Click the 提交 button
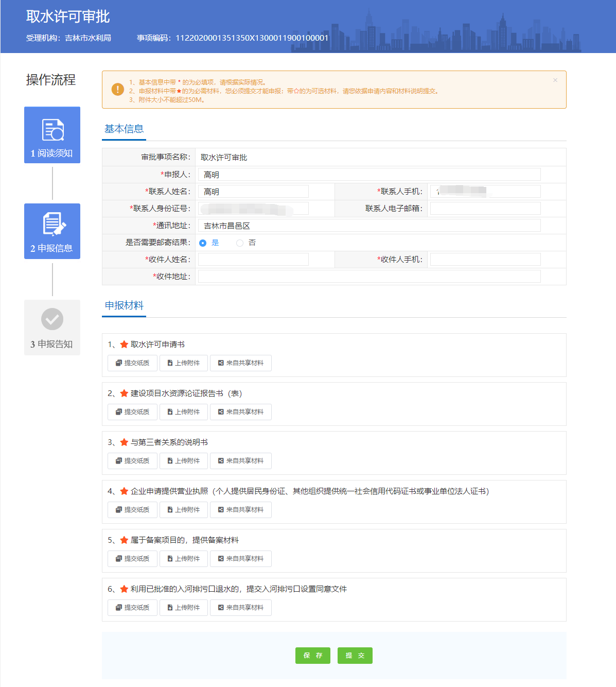616x687 pixels. point(355,656)
